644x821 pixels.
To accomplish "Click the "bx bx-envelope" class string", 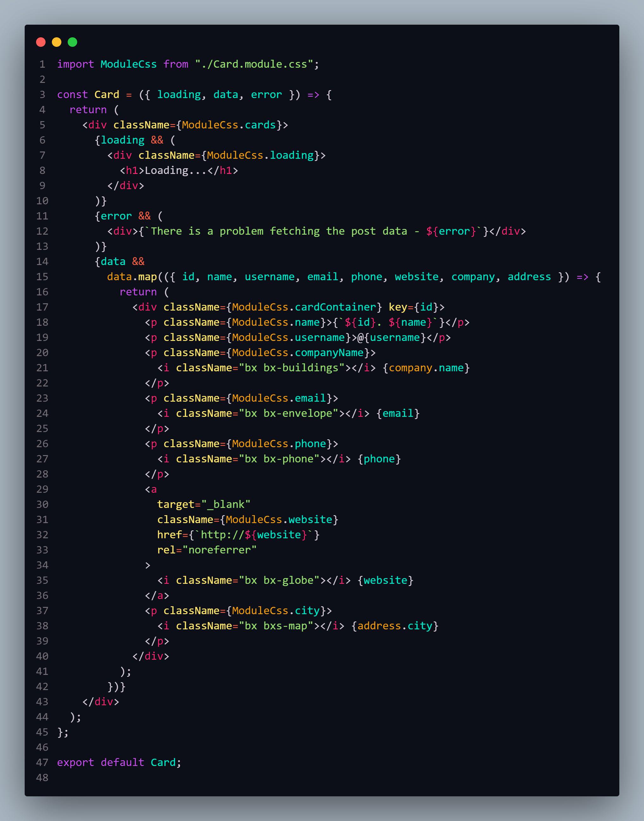I will coord(288,414).
